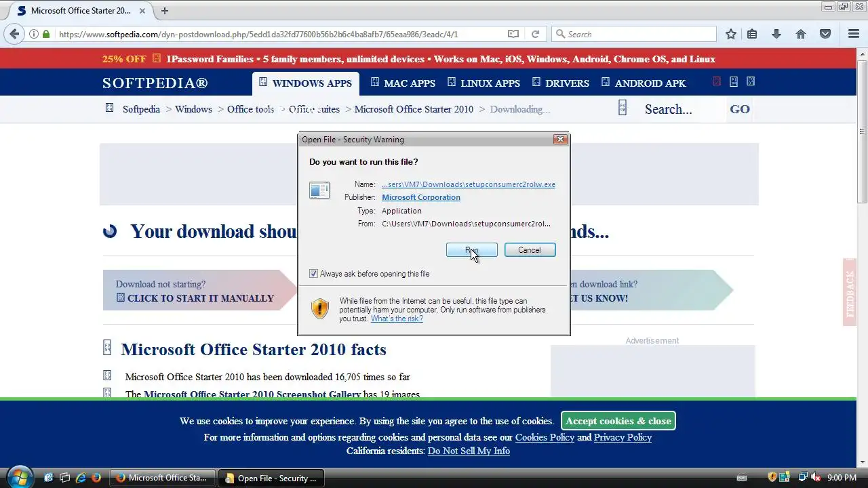Click the muted volume tray icon
Screen dimensions: 868x488
pos(816,478)
